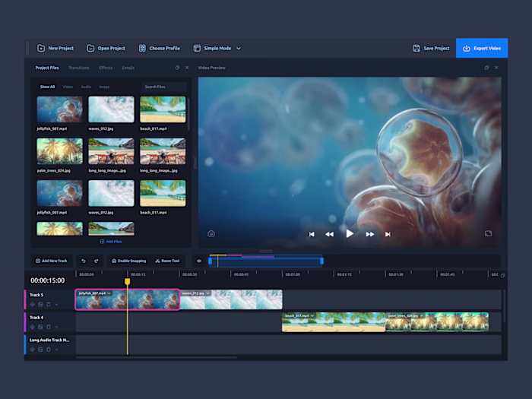This screenshot has height=399, width=532.
Task: Switch to the Transitions tab
Action: (79, 68)
